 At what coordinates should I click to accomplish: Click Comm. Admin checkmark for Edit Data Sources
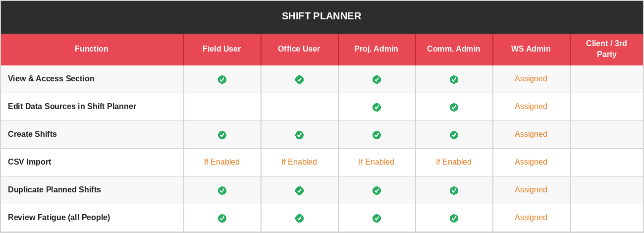pos(454,107)
